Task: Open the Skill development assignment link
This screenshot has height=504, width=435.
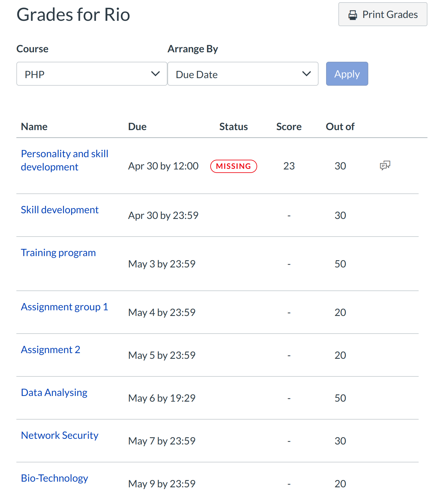Action: [x=60, y=210]
